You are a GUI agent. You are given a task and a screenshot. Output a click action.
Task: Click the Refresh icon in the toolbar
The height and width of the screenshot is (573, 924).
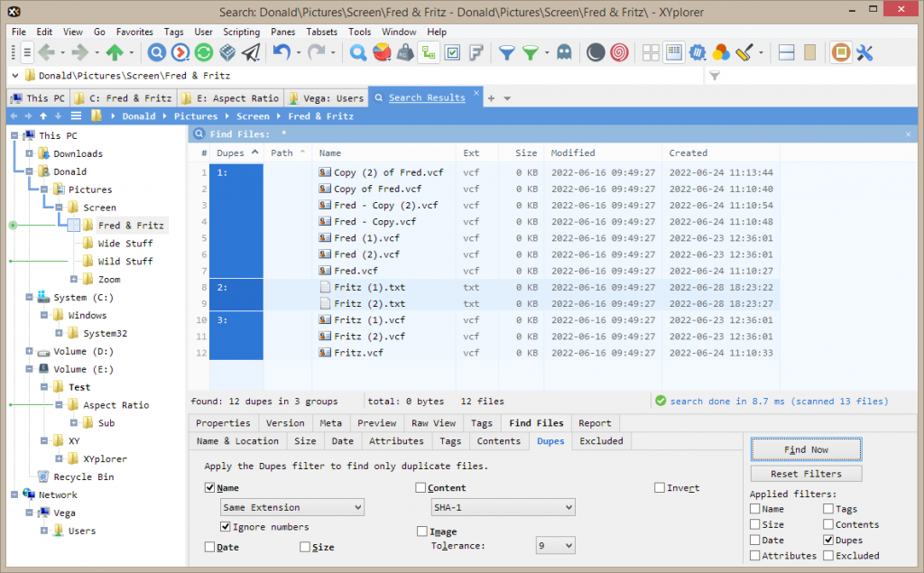coord(203,52)
